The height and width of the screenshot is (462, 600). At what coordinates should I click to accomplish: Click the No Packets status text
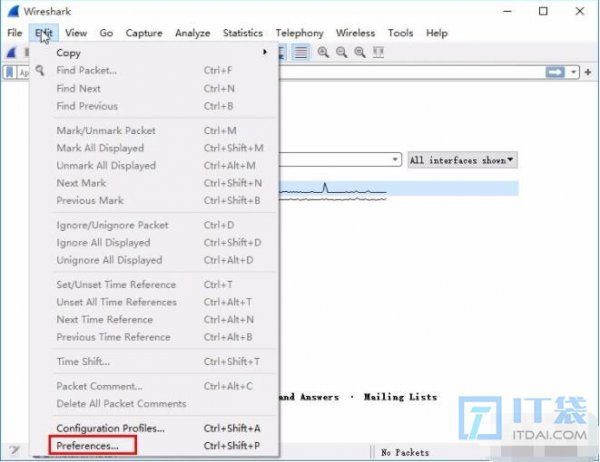tap(405, 452)
